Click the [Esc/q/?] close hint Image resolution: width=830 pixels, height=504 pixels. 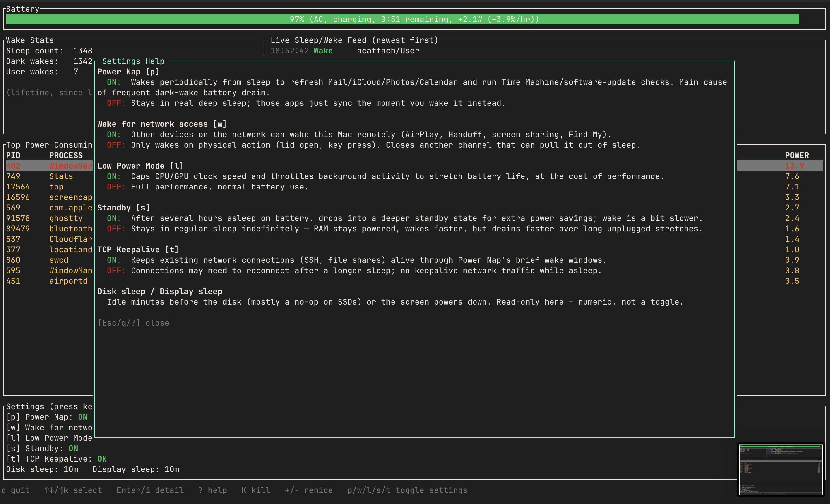(134, 323)
